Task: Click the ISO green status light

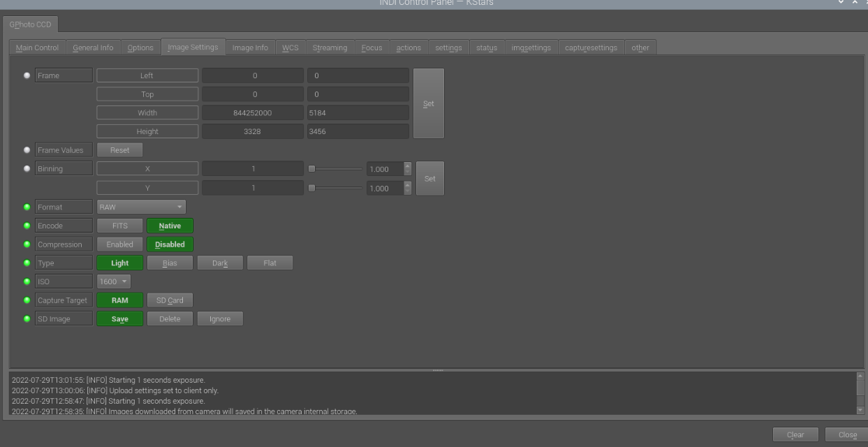Action: 27,281
